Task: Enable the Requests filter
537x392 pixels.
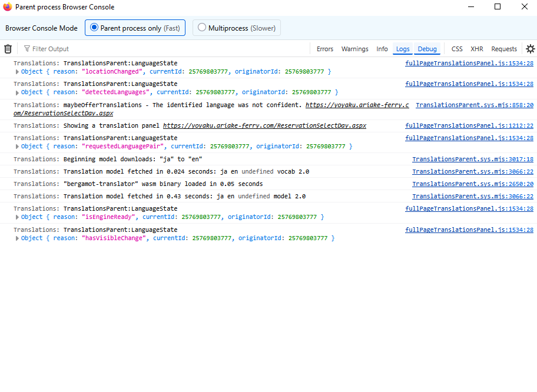Action: (504, 49)
